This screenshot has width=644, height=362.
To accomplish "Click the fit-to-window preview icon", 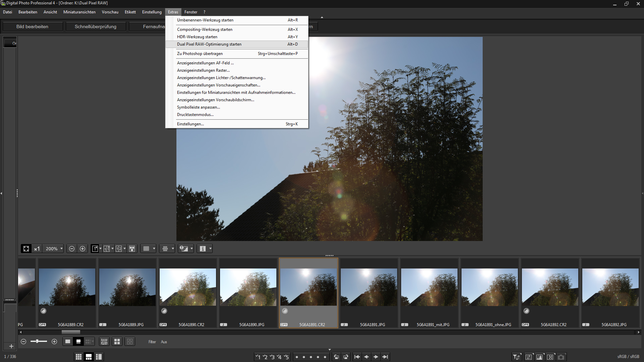I will coord(26,249).
